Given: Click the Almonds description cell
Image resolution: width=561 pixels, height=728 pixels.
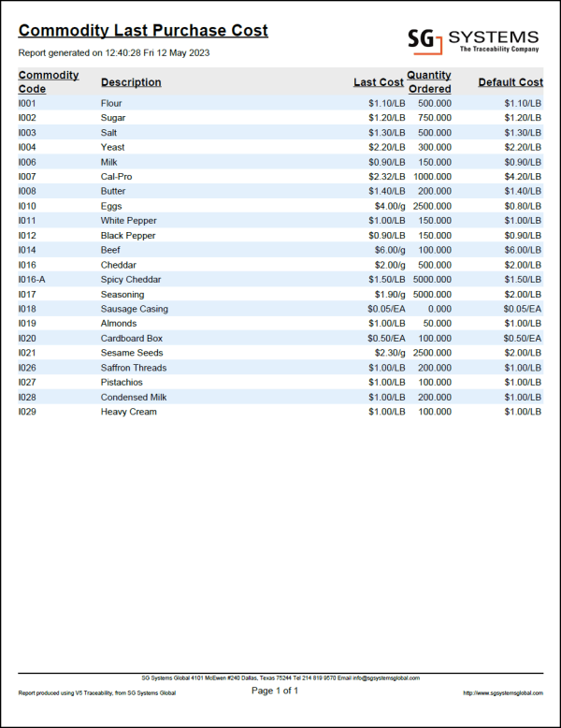Looking at the screenshot, I should point(119,324).
